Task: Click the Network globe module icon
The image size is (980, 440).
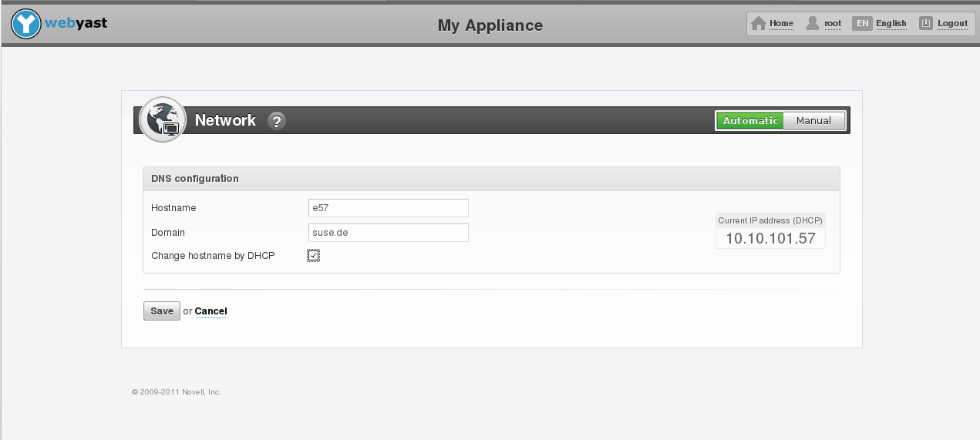Action: pos(163,120)
